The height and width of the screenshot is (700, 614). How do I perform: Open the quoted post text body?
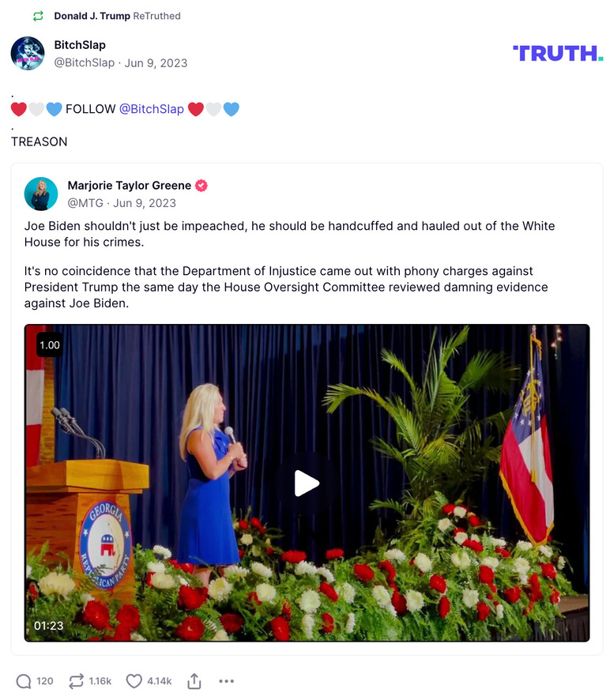pos(289,265)
